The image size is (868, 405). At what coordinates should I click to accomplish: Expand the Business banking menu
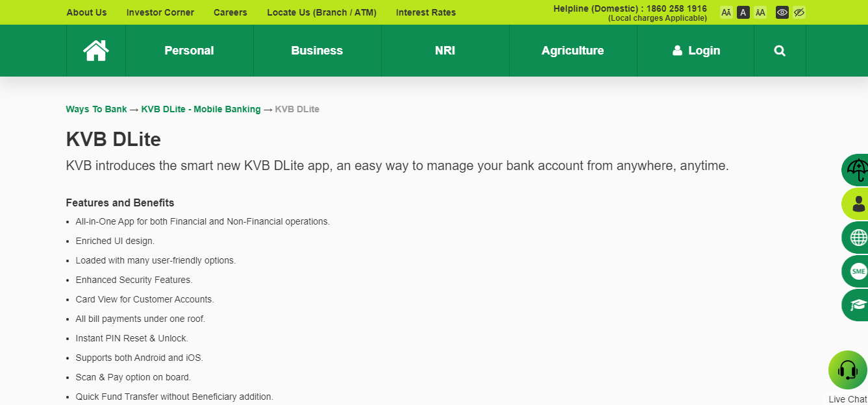click(317, 51)
